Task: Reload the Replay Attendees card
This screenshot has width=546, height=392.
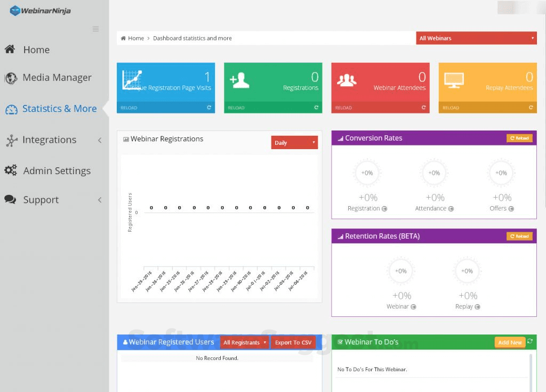Action: (532, 108)
